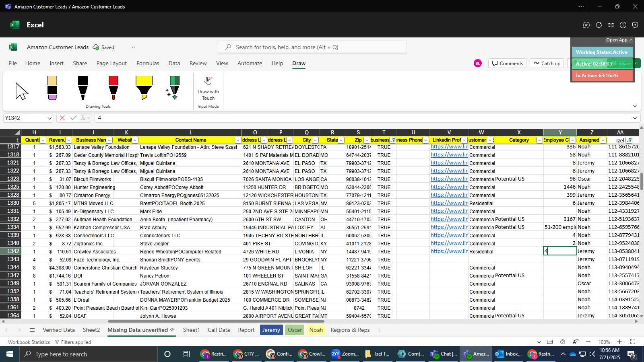This screenshot has width=644, height=362.
Task: Open the Zip column filter dropdown
Action: pos(367,140)
